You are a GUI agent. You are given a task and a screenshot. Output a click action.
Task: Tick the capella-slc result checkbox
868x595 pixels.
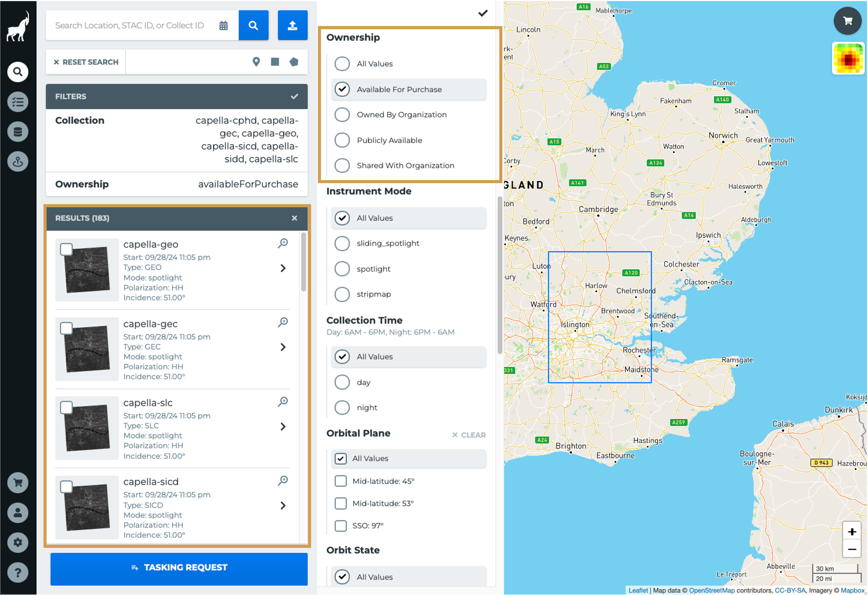66,408
